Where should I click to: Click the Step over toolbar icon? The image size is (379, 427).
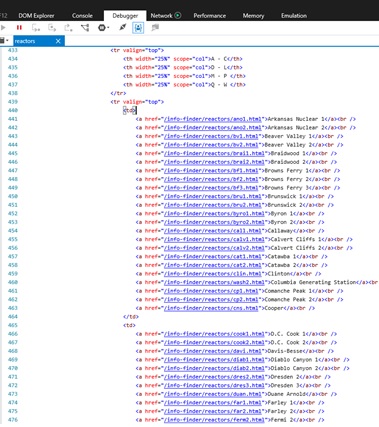pyautogui.click(x=52, y=28)
